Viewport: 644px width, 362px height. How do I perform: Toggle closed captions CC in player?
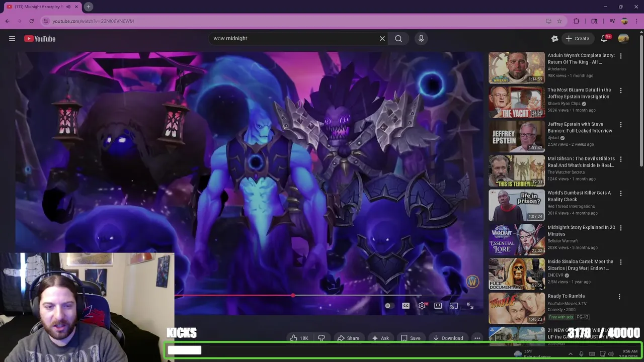click(406, 306)
